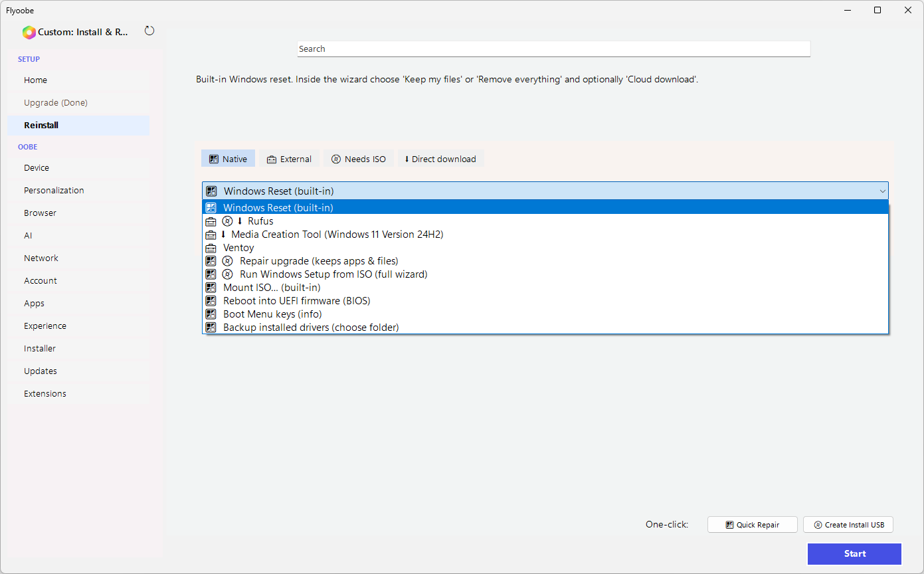Enable the Direct download filter
Image resolution: width=924 pixels, height=574 pixels.
(x=440, y=159)
